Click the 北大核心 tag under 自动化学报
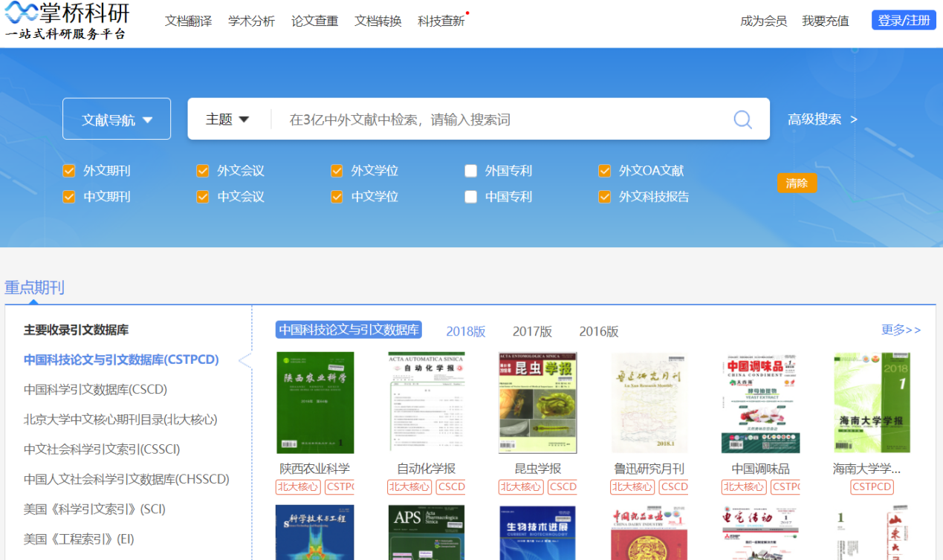943x560 pixels. coord(409,487)
